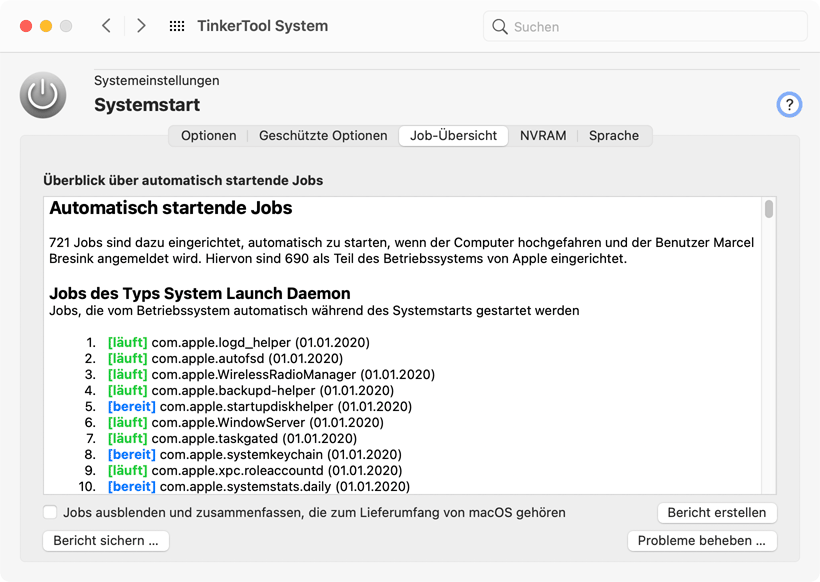820x582 pixels.
Task: Switch to the NVRAM tab
Action: 543,136
